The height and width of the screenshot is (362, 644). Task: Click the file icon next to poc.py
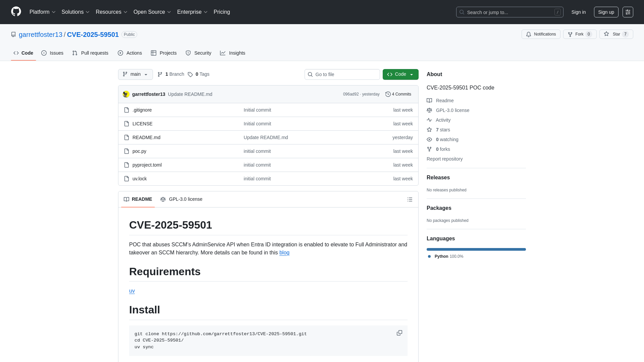(x=126, y=151)
